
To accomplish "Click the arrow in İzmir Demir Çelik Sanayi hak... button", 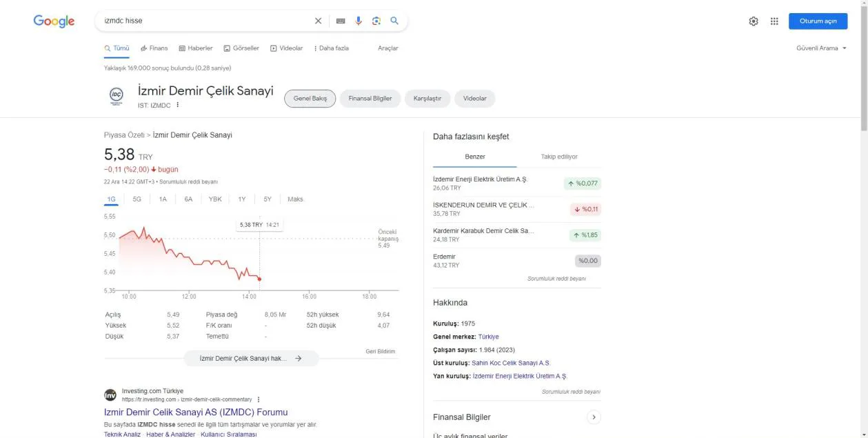I will pos(299,359).
